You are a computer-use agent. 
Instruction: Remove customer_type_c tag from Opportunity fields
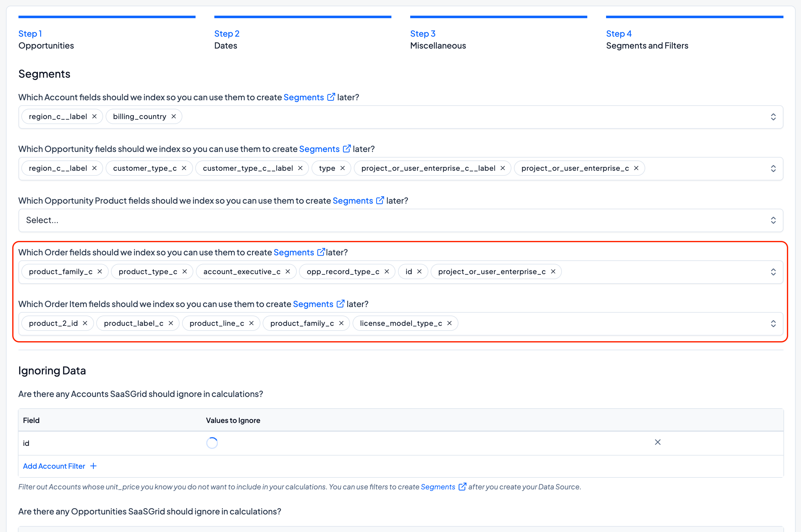point(184,168)
